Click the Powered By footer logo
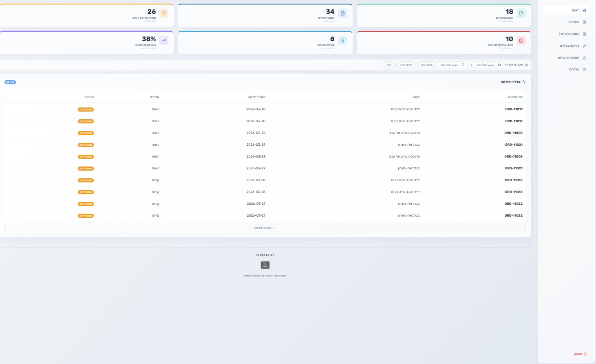This screenshot has width=596, height=364. pos(265,265)
